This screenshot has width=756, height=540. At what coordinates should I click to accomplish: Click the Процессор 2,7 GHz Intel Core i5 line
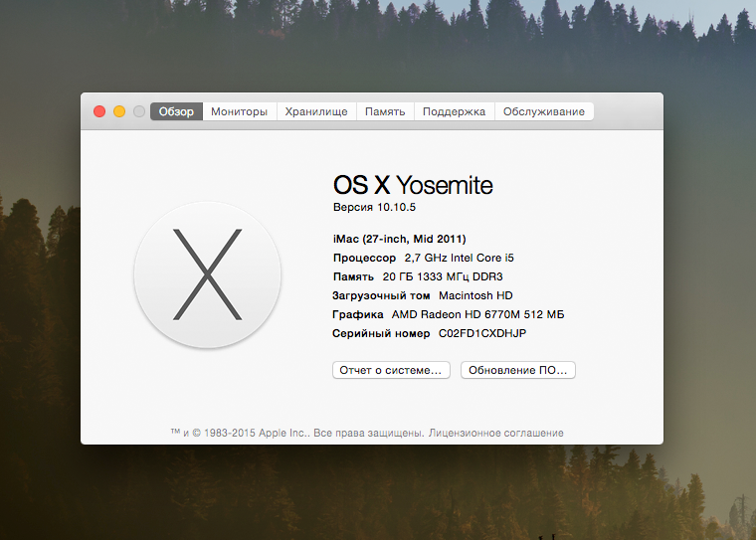pos(423,258)
